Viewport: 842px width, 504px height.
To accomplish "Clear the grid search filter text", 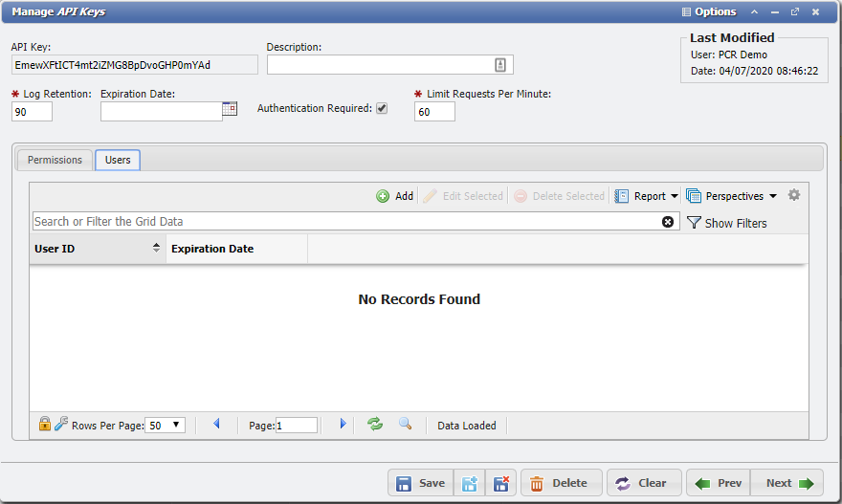I will point(668,222).
